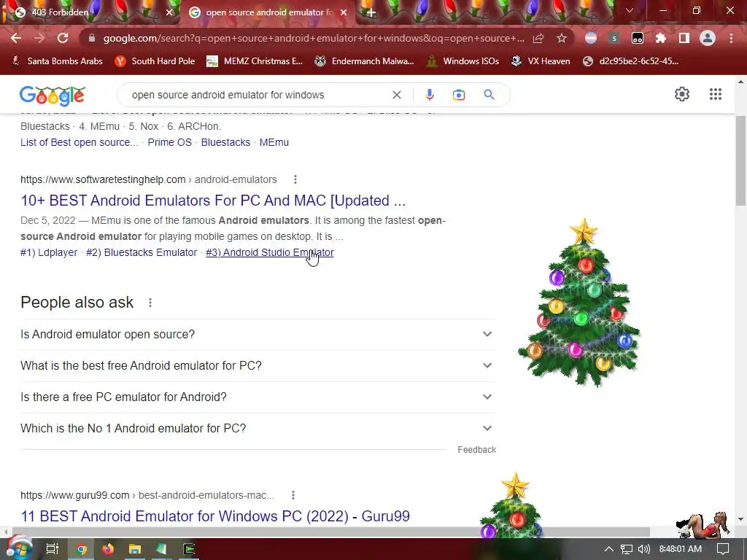The height and width of the screenshot is (560, 747).
Task: Expand 'What is the best free Android emulator'
Action: [258, 366]
